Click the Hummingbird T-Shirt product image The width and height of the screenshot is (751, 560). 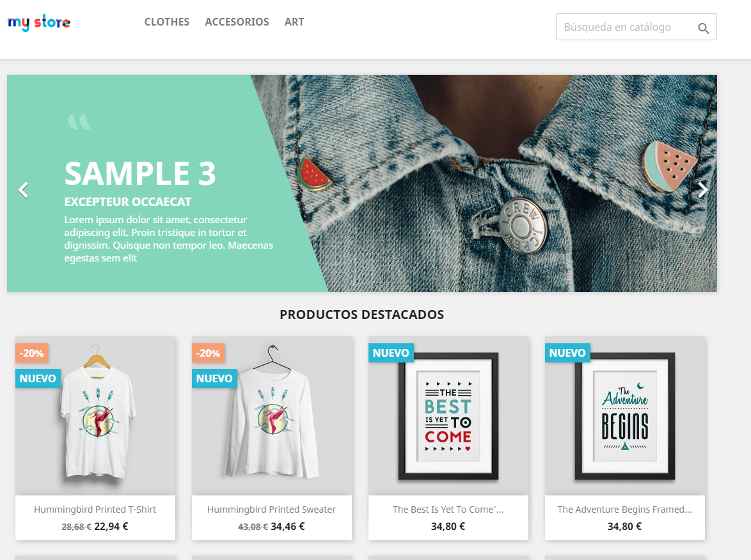95,416
